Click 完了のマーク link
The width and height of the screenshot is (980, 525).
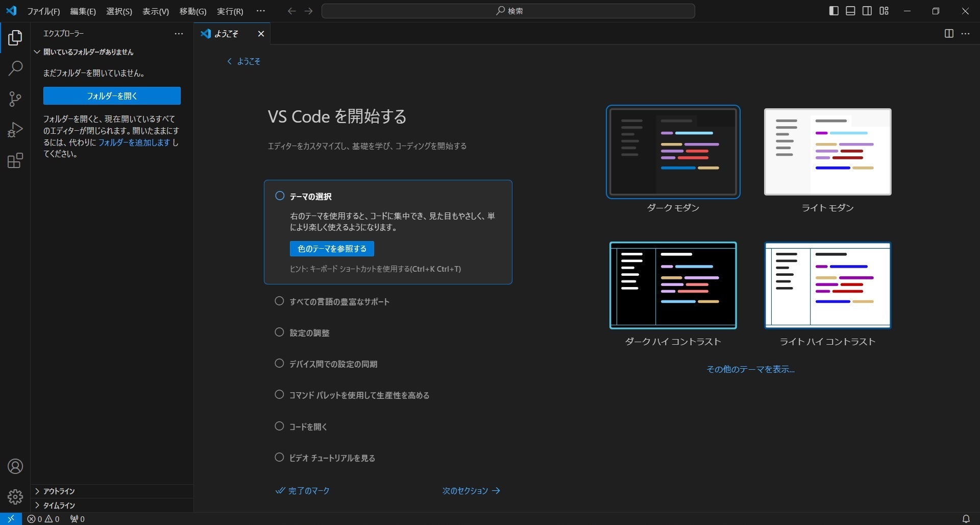tap(303, 491)
